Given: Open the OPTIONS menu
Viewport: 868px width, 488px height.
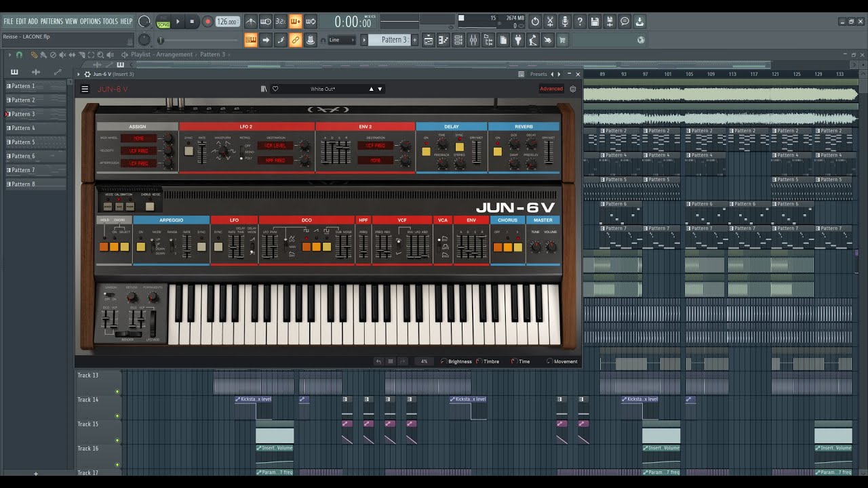Looking at the screenshot, I should pos(90,22).
